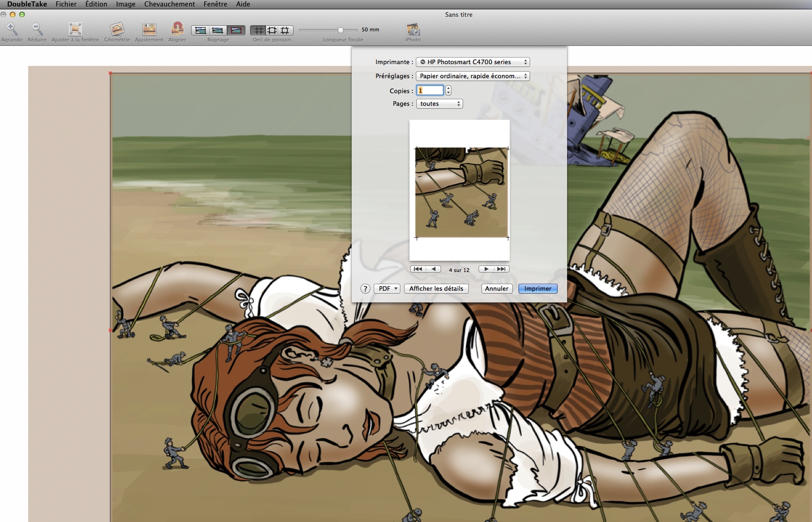Open the Chevauchement menu

(x=170, y=4)
